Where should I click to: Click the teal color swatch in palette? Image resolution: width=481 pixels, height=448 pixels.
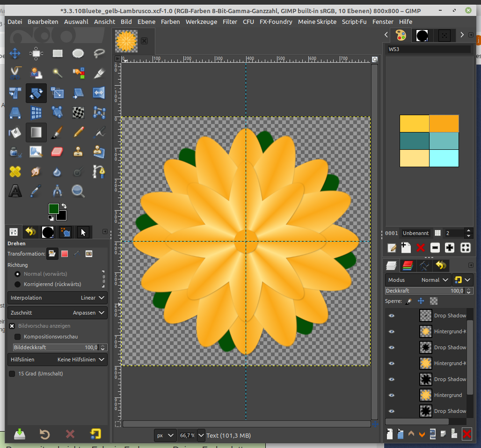pos(414,140)
